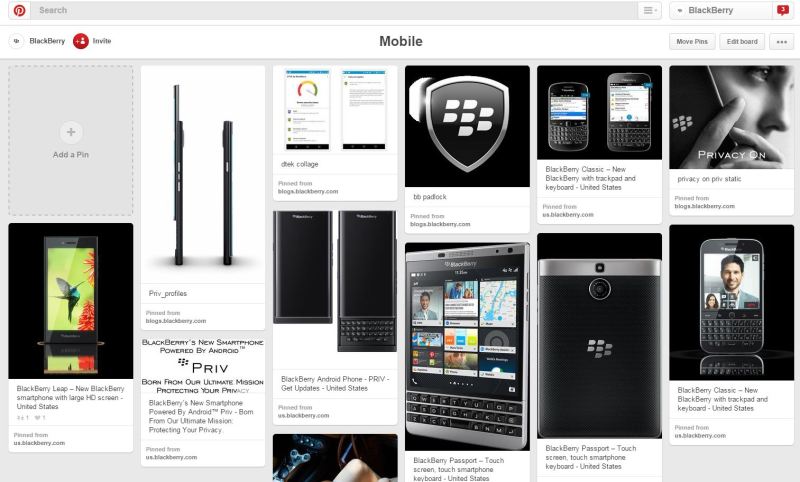Open the BlackBerry Passport back view pin
The width and height of the screenshot is (800, 482).
[x=599, y=336]
